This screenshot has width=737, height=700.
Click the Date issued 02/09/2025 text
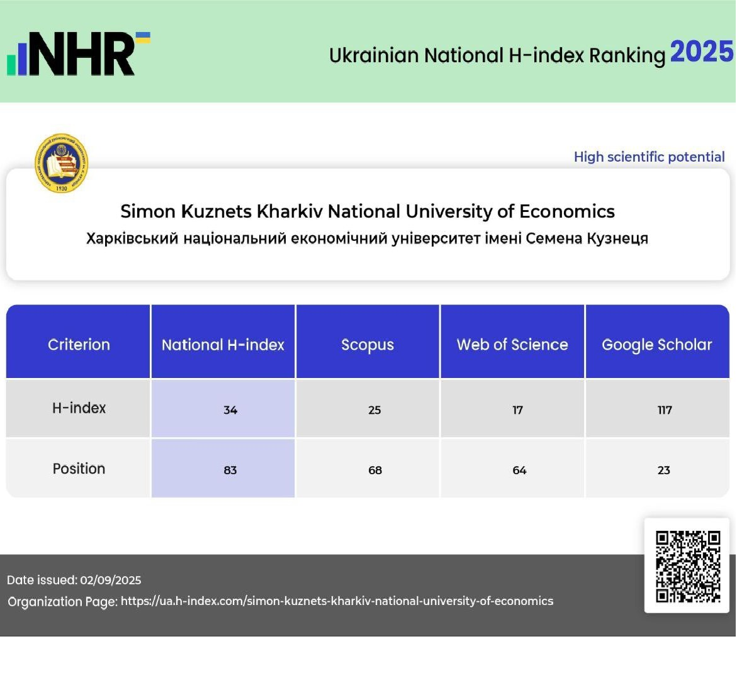(x=74, y=580)
